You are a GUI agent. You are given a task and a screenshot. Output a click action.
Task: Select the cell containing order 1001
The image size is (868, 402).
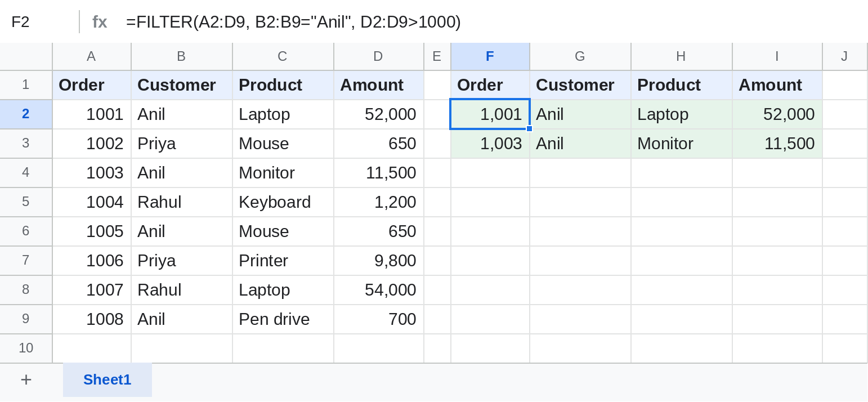(x=92, y=114)
